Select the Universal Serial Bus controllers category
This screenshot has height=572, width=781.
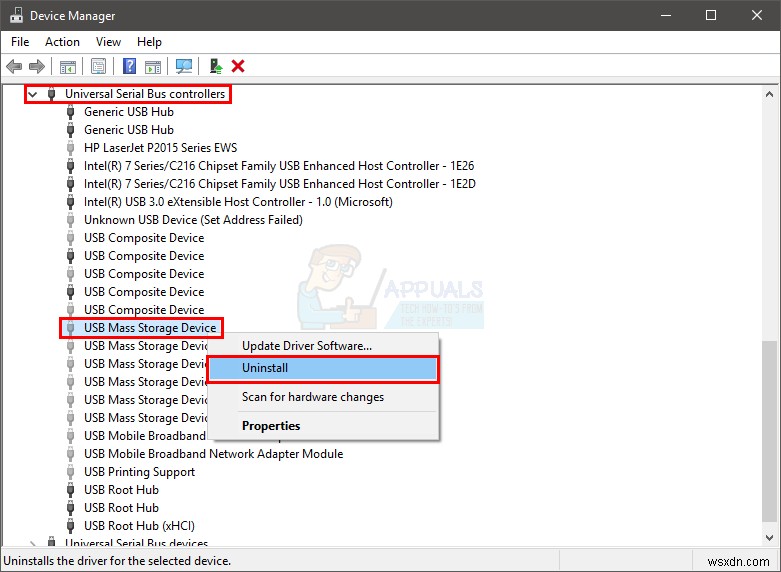[145, 94]
